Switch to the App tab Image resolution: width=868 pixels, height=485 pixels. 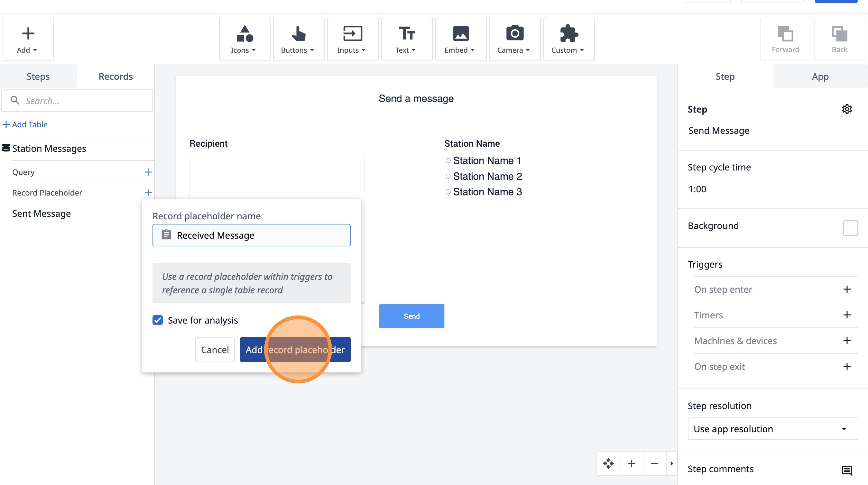(820, 77)
